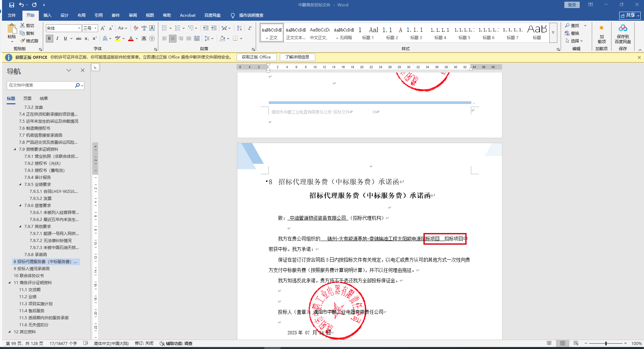Apply the yellow text highlight color
The width and height of the screenshot is (644, 349).
pyautogui.click(x=117, y=38)
